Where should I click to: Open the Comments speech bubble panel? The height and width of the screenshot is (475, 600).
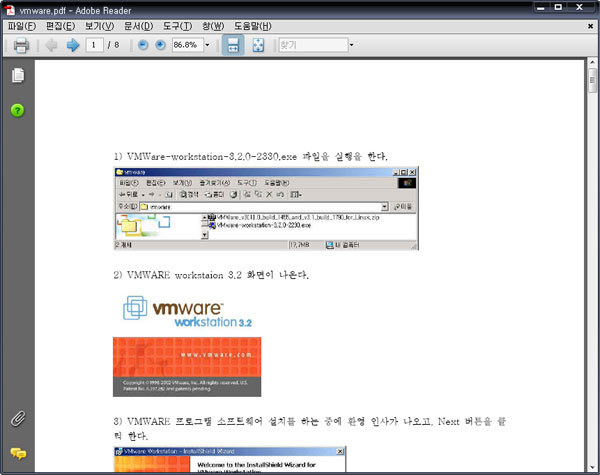18,454
